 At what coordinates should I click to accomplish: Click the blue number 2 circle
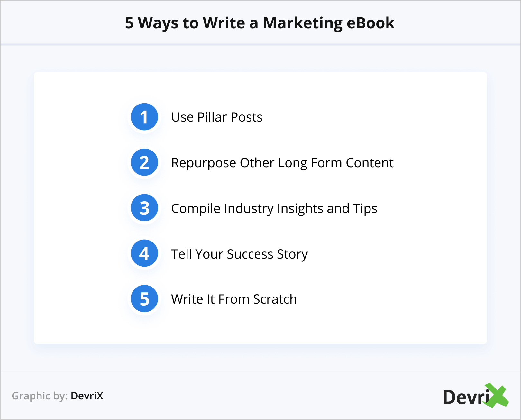[144, 162]
